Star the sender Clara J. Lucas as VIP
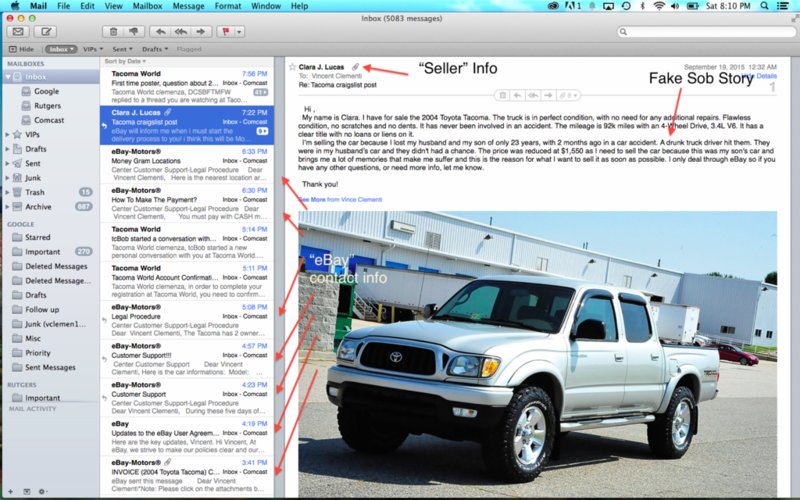 (x=292, y=67)
